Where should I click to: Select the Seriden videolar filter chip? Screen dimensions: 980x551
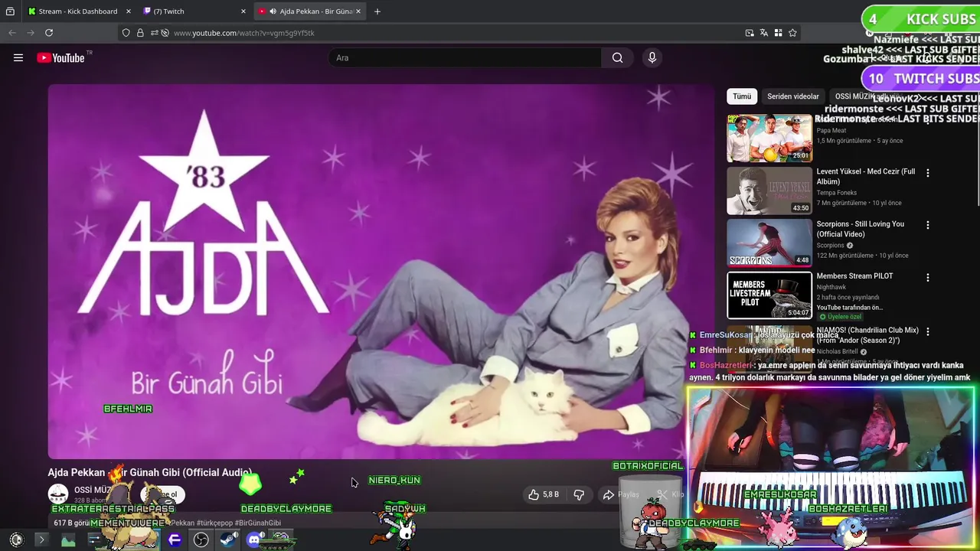(x=793, y=96)
